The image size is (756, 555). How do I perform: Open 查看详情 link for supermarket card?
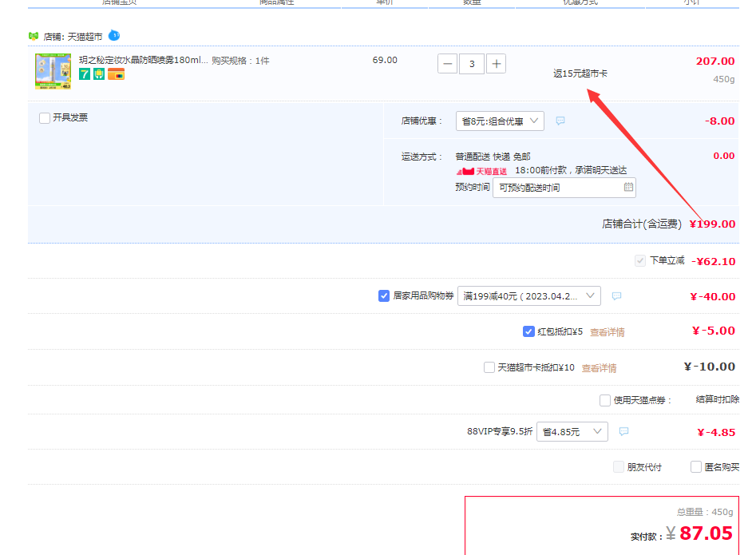[599, 368]
